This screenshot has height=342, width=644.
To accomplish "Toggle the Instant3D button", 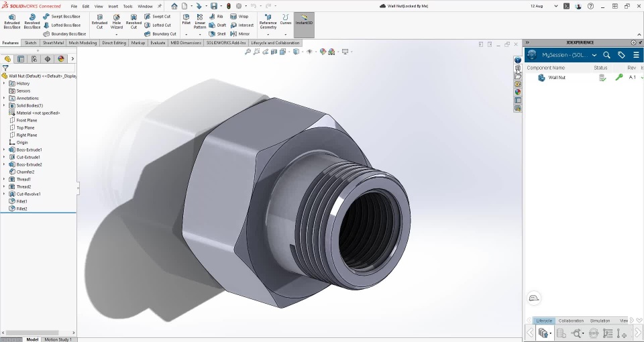I will point(304,25).
